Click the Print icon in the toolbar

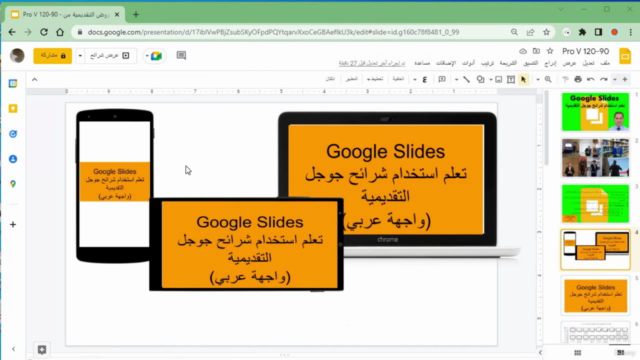578,79
